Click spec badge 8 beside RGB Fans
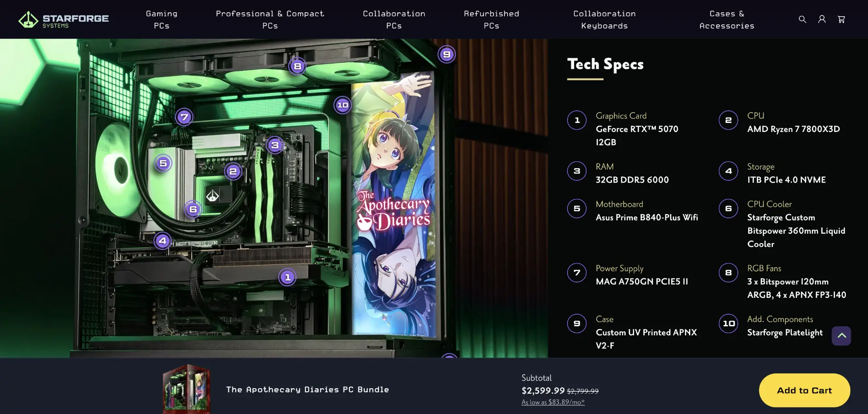The height and width of the screenshot is (414, 868). tap(728, 273)
